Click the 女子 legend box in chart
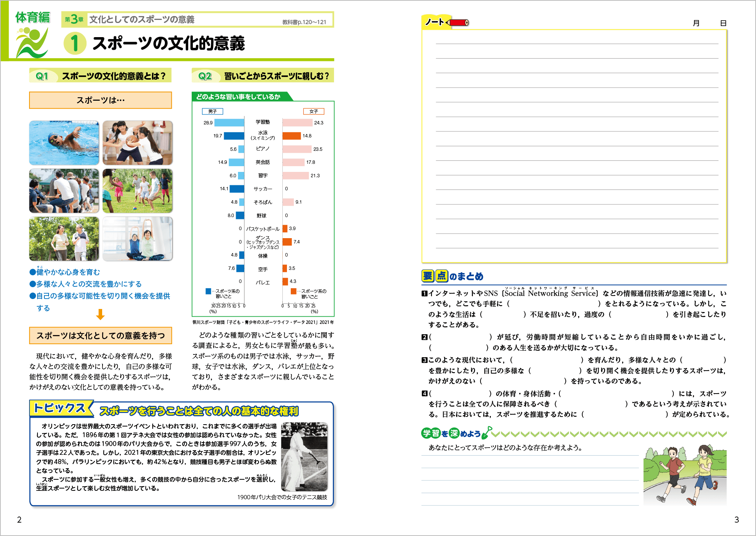 pyautogui.click(x=314, y=111)
